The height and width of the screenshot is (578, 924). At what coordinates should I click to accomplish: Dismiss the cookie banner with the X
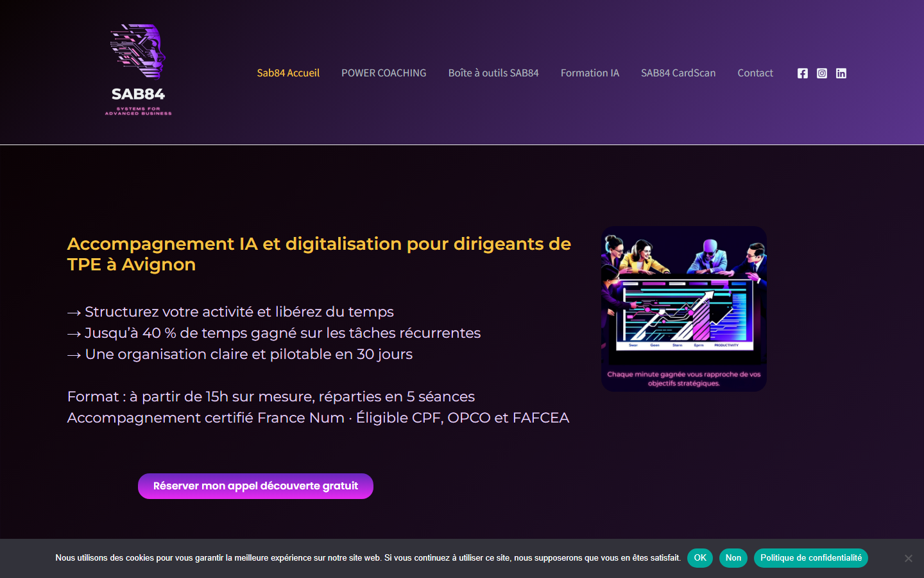pyautogui.click(x=909, y=558)
